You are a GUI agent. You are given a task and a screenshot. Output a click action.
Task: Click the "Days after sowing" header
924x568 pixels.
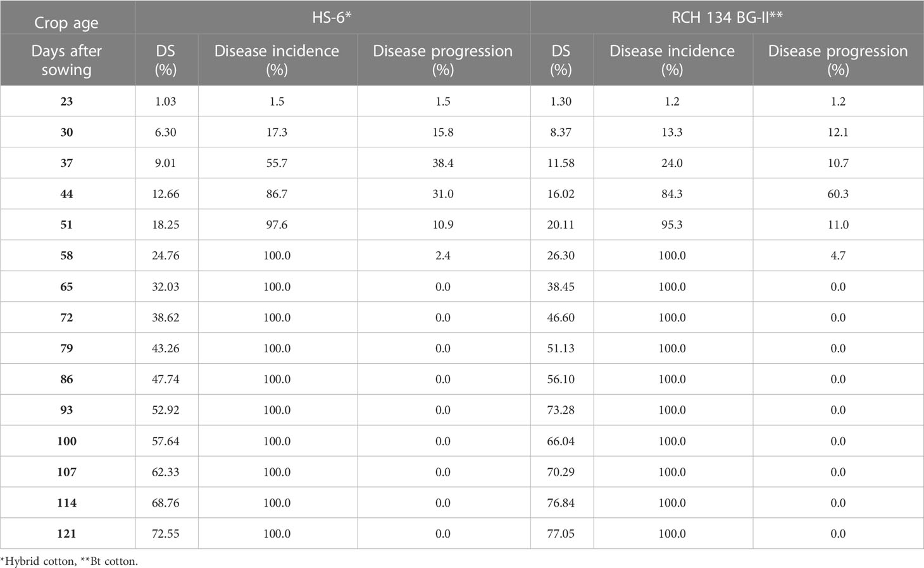[66, 60]
